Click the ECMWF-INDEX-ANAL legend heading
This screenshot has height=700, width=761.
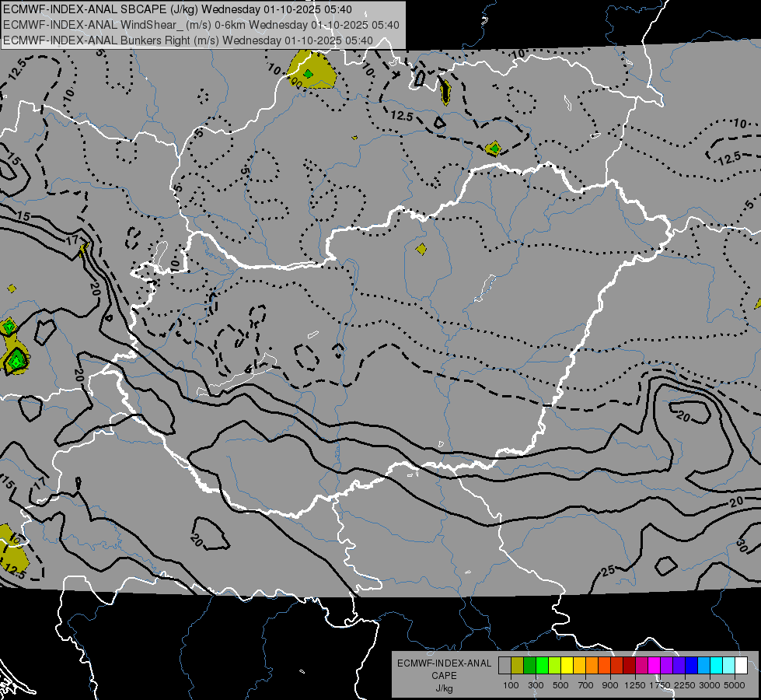[x=444, y=663]
